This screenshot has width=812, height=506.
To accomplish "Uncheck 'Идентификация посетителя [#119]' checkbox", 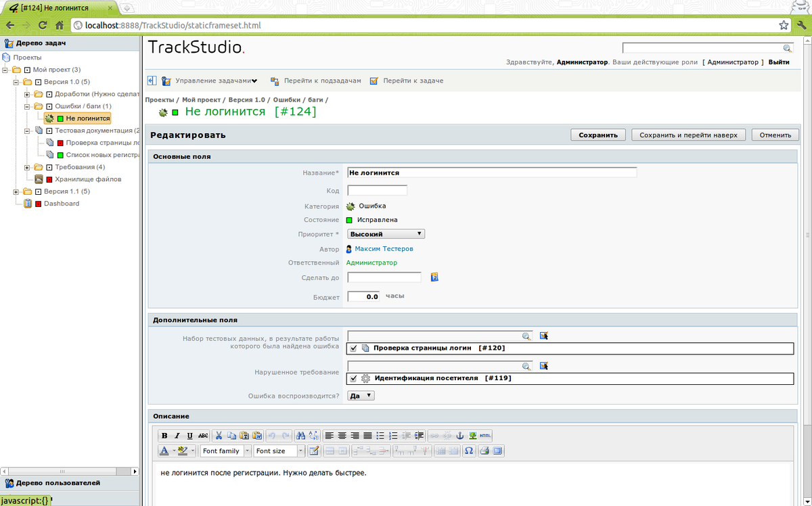I will pyautogui.click(x=354, y=379).
